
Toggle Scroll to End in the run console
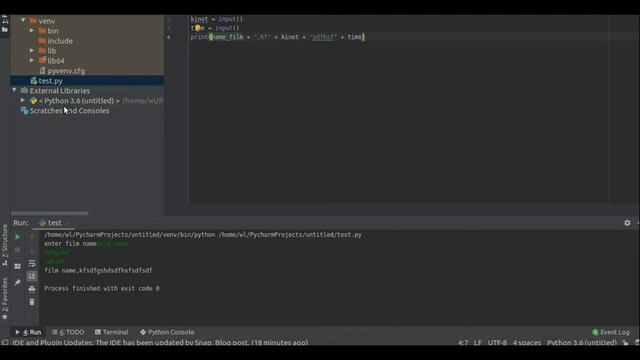32,276
